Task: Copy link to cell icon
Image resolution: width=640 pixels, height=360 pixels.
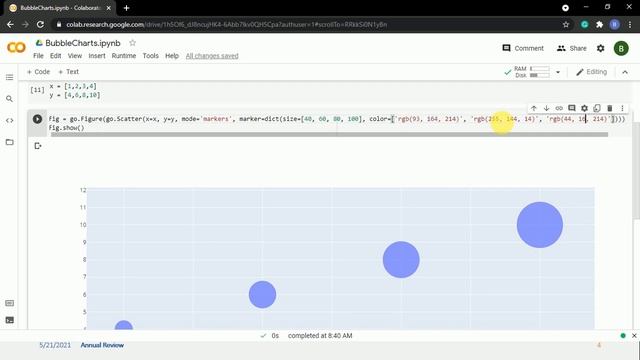Action: [x=559, y=108]
